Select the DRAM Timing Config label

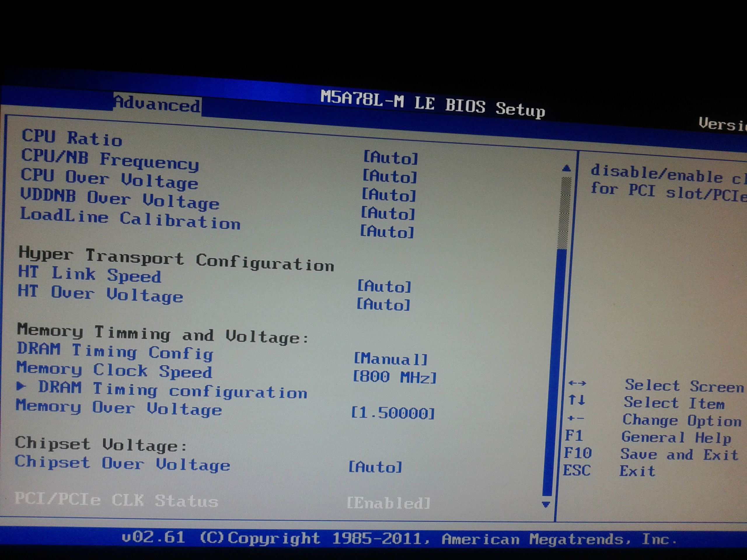[x=115, y=352]
